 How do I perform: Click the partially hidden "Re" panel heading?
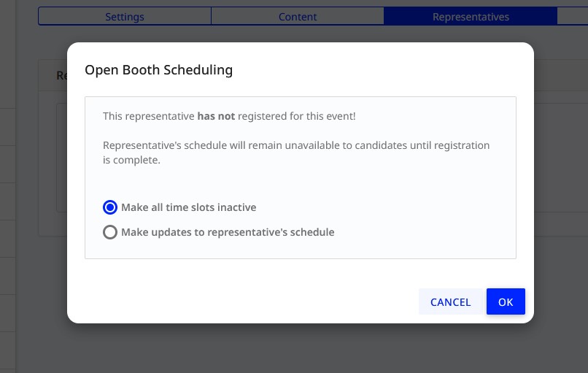pos(61,75)
